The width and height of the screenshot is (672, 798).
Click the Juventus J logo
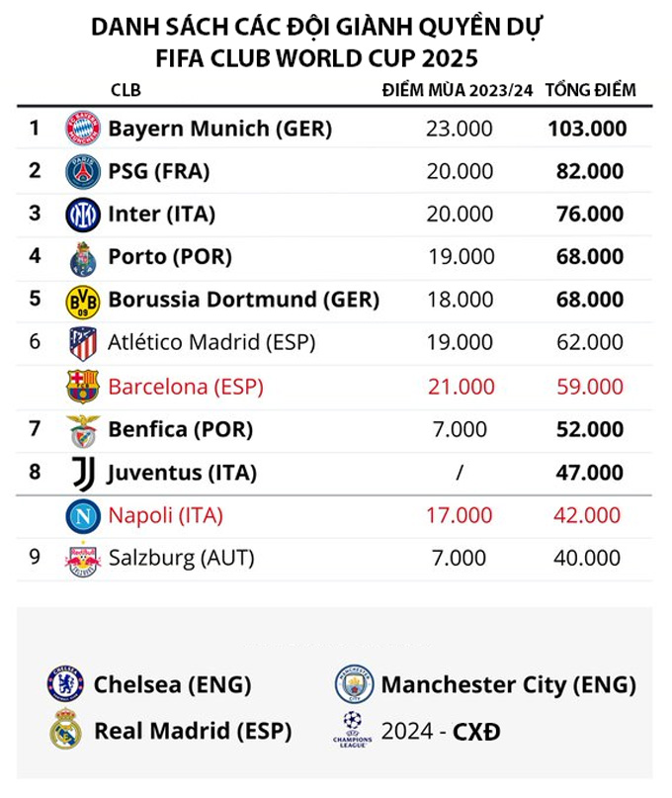tap(84, 474)
